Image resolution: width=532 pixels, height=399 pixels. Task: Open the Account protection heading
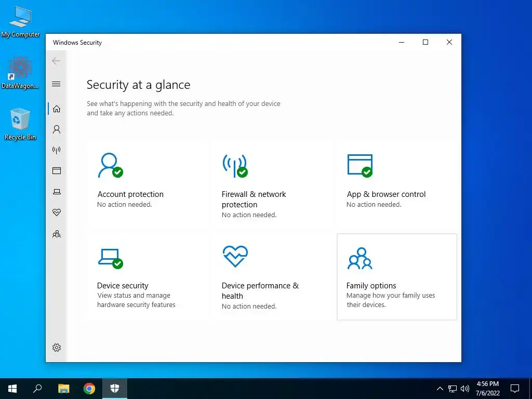(x=130, y=194)
